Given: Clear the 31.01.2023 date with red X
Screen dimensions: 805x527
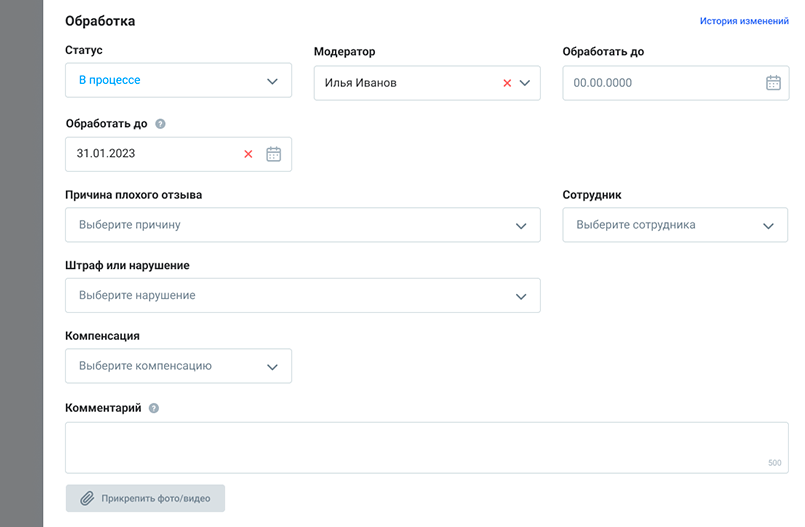Looking at the screenshot, I should (x=249, y=154).
